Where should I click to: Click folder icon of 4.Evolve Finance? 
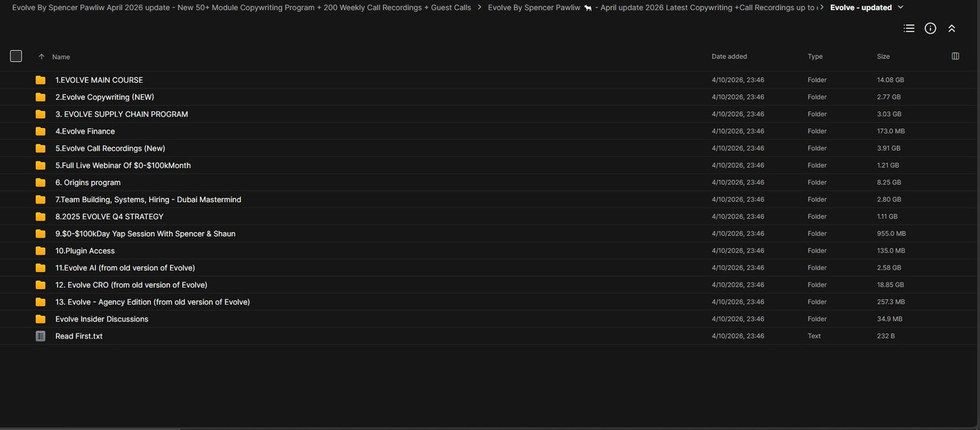coord(41,131)
